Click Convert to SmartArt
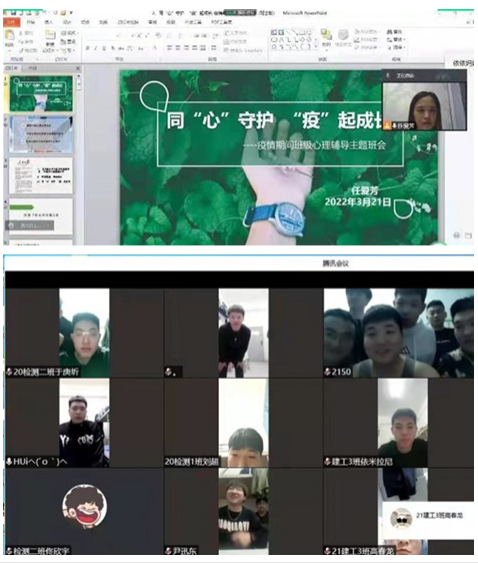The image size is (478, 563). click(x=243, y=50)
